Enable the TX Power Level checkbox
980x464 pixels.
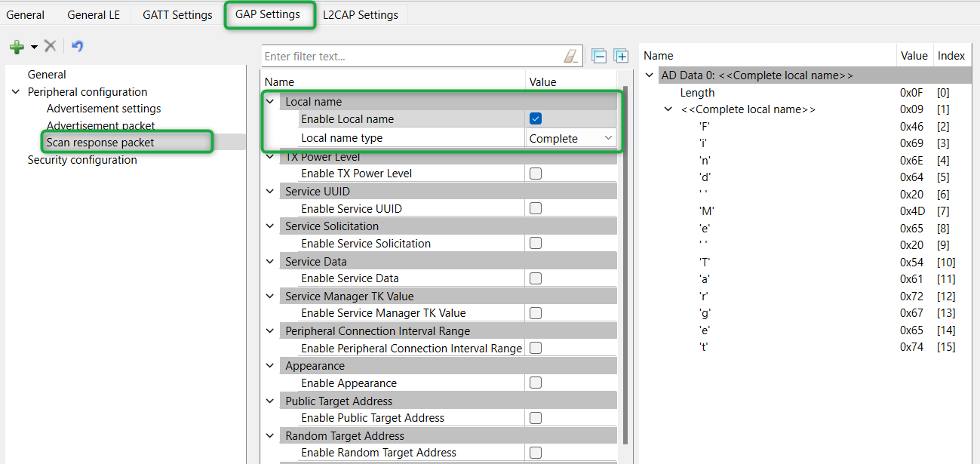pyautogui.click(x=536, y=174)
